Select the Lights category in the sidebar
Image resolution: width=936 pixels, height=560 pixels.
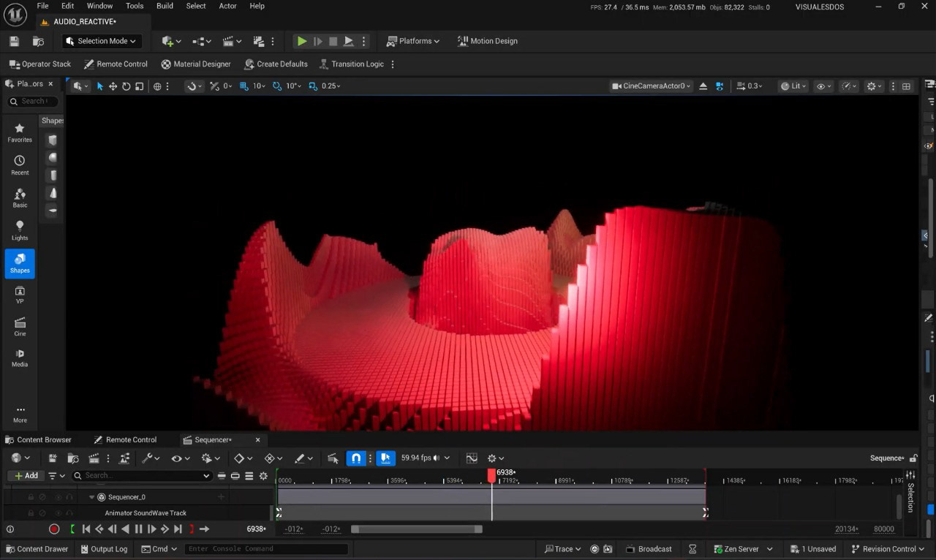click(20, 230)
